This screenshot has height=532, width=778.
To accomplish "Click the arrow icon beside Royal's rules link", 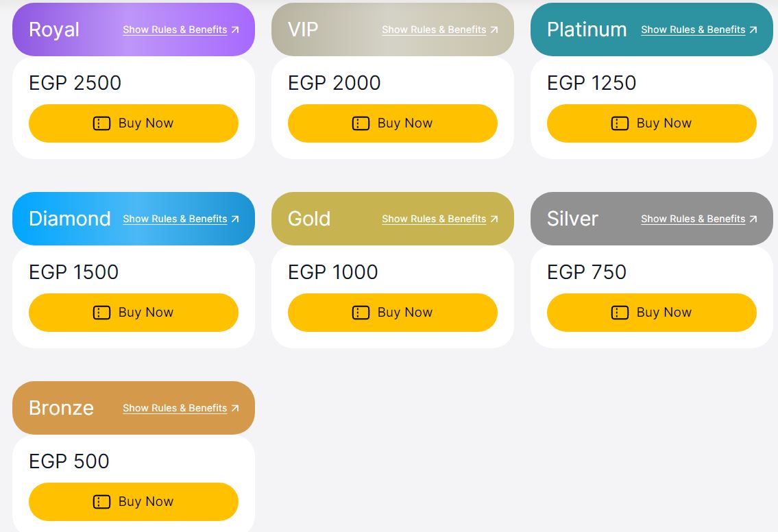I will click(235, 29).
